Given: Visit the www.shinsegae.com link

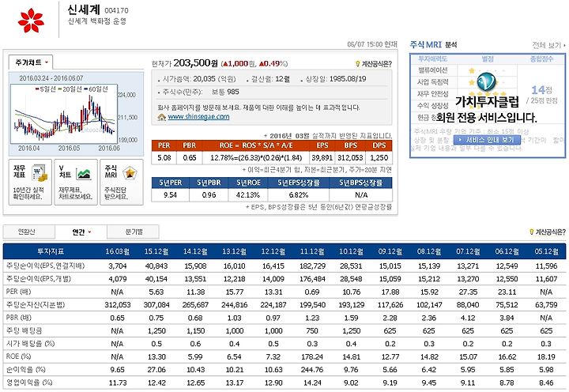Looking at the screenshot, I should (198, 116).
